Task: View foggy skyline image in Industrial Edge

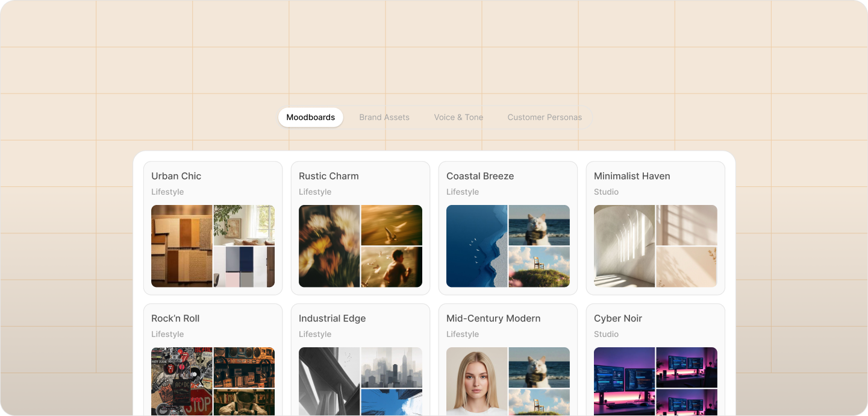Action: click(x=392, y=367)
